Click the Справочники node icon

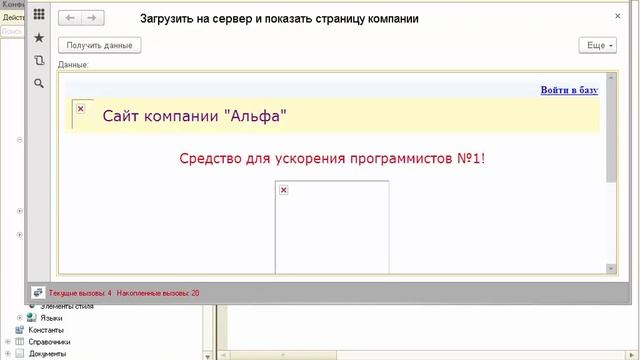pos(20,342)
